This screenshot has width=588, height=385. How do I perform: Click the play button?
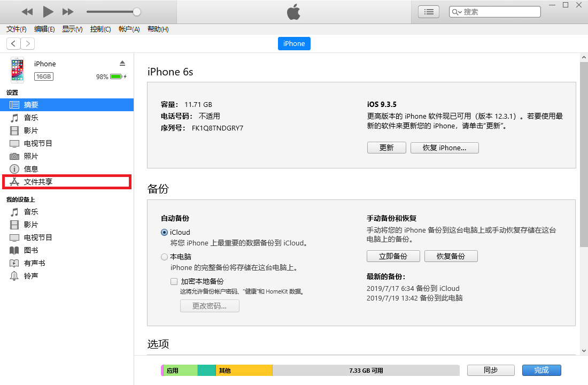[48, 12]
